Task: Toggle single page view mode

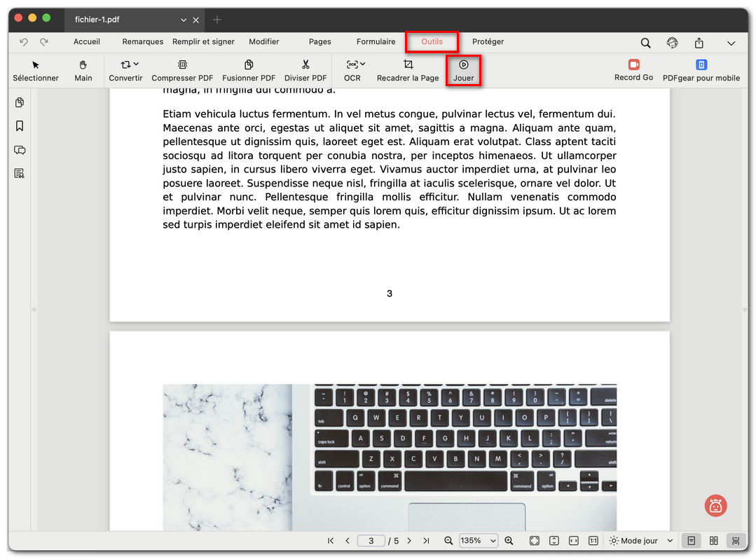Action: tap(692, 540)
